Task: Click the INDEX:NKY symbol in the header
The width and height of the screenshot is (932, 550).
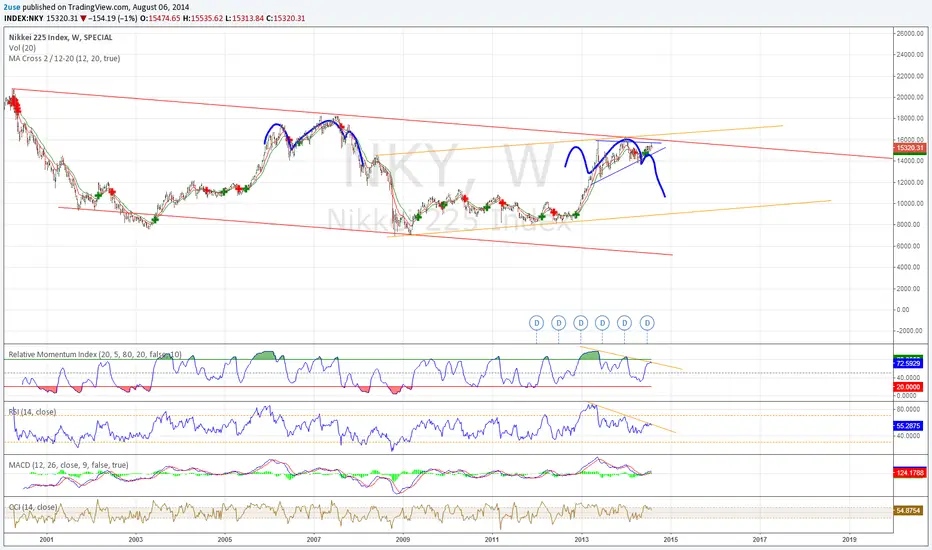Action: pyautogui.click(x=24, y=18)
